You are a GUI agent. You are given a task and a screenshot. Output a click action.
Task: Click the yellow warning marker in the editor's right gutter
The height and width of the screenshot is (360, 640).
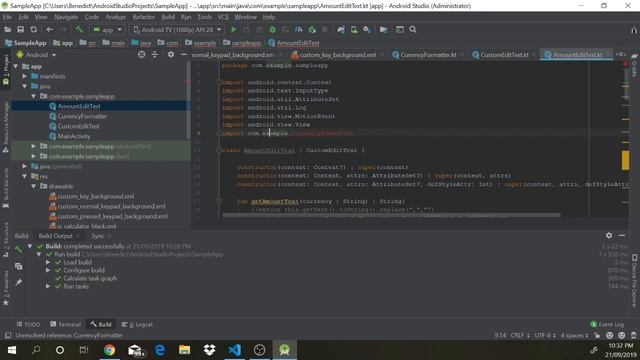pyautogui.click(x=625, y=160)
